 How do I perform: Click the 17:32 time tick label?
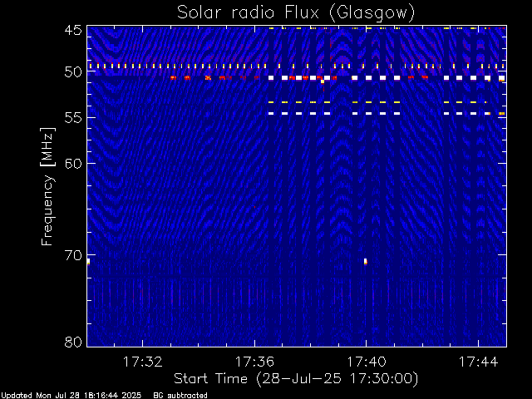[142, 362]
